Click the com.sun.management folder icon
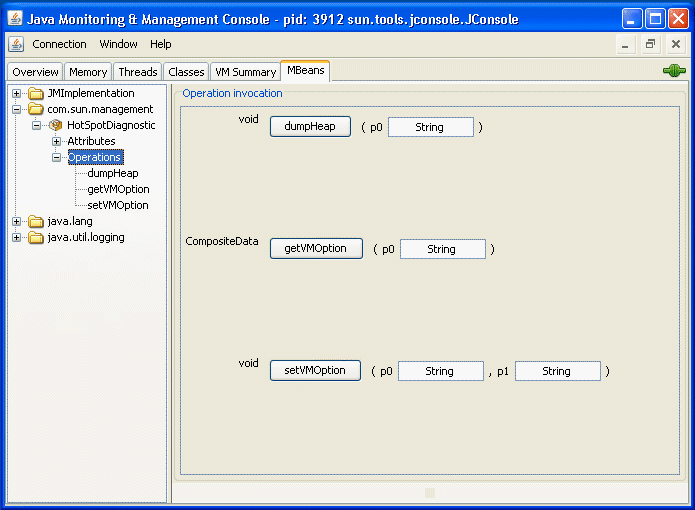The width and height of the screenshot is (695, 510). [36, 109]
